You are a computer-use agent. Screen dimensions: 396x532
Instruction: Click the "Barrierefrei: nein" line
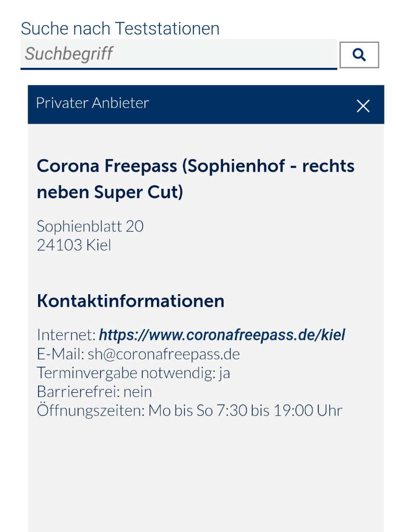coord(94,392)
